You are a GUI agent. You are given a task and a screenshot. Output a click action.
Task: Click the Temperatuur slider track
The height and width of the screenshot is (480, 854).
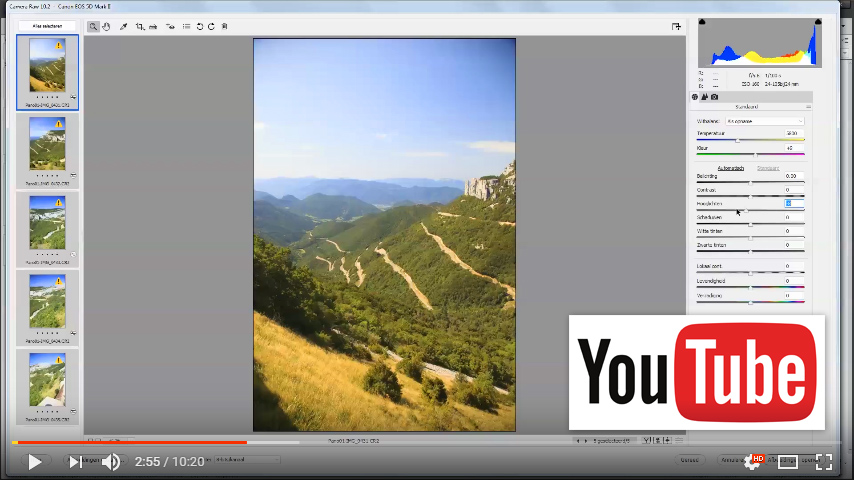(x=750, y=140)
